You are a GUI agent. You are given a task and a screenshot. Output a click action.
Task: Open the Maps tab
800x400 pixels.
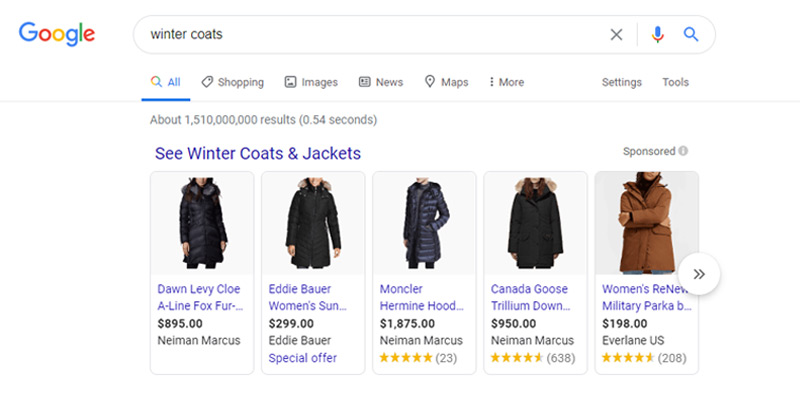click(446, 82)
